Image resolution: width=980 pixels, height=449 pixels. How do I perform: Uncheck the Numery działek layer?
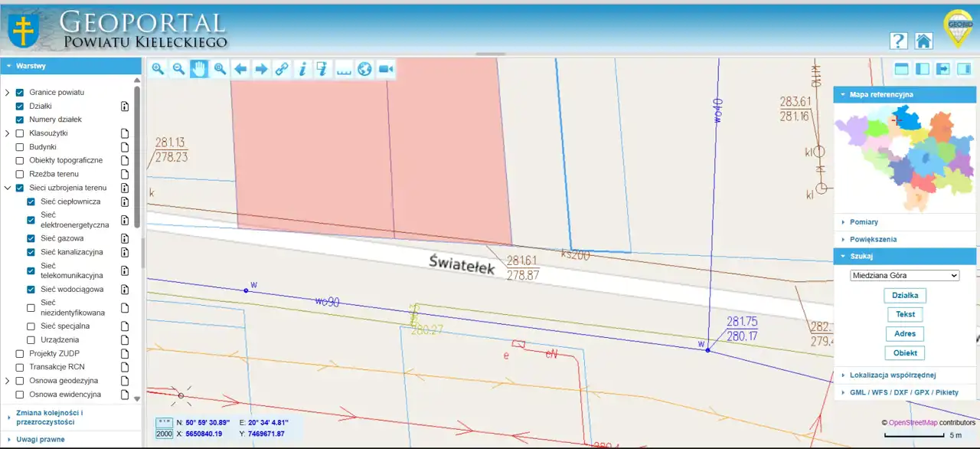(20, 120)
